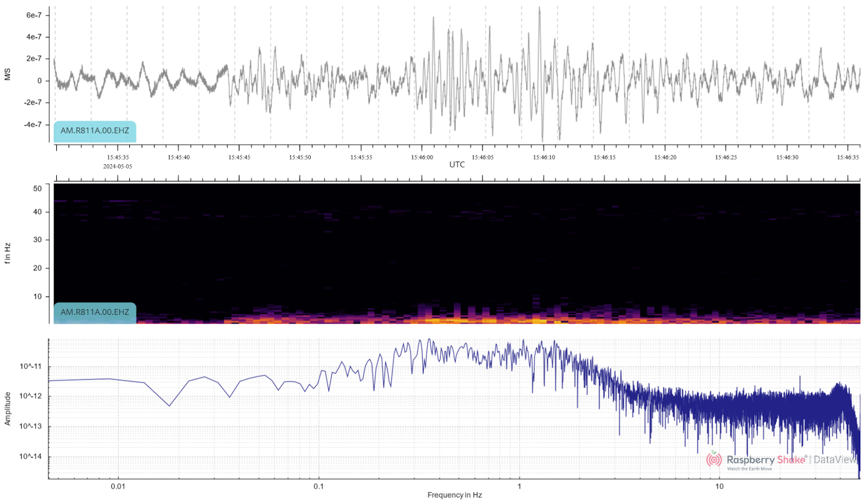
Task: Click the 15:46:20 time axis label
Action: [665, 158]
